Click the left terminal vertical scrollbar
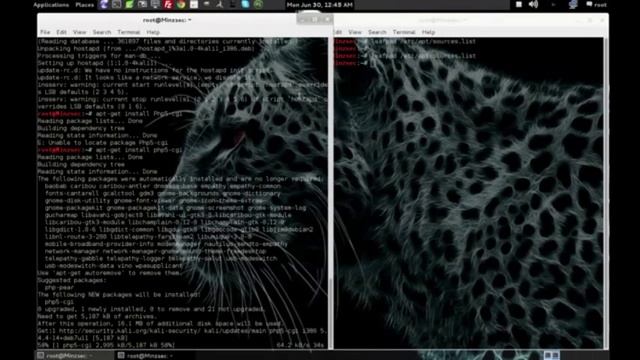The image size is (640, 360). tap(330, 193)
